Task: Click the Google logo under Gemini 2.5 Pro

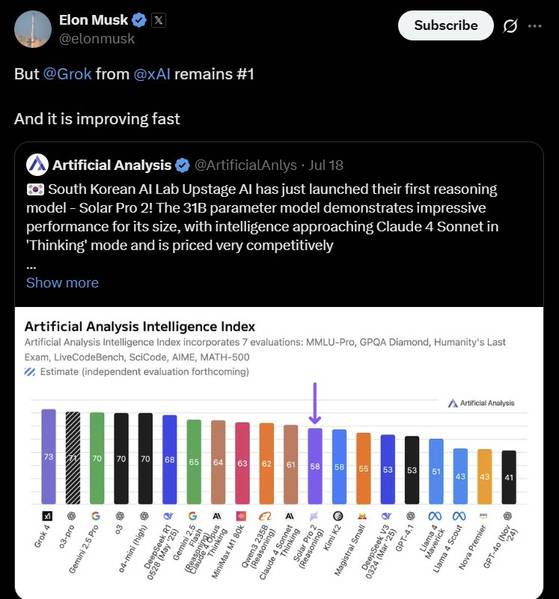Action: [96, 516]
